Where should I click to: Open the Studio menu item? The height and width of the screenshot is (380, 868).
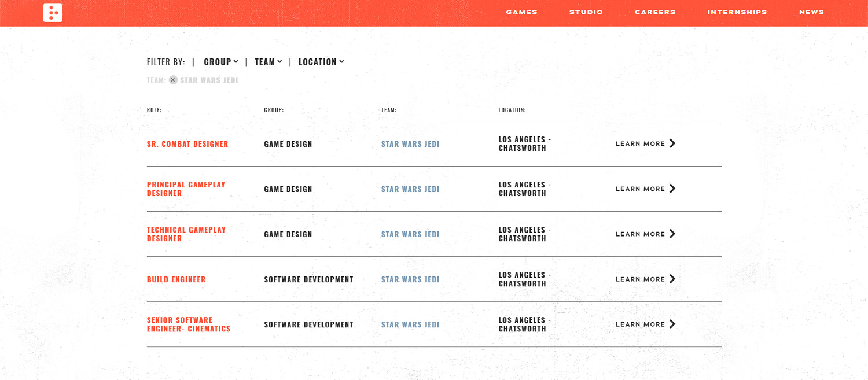pos(586,12)
